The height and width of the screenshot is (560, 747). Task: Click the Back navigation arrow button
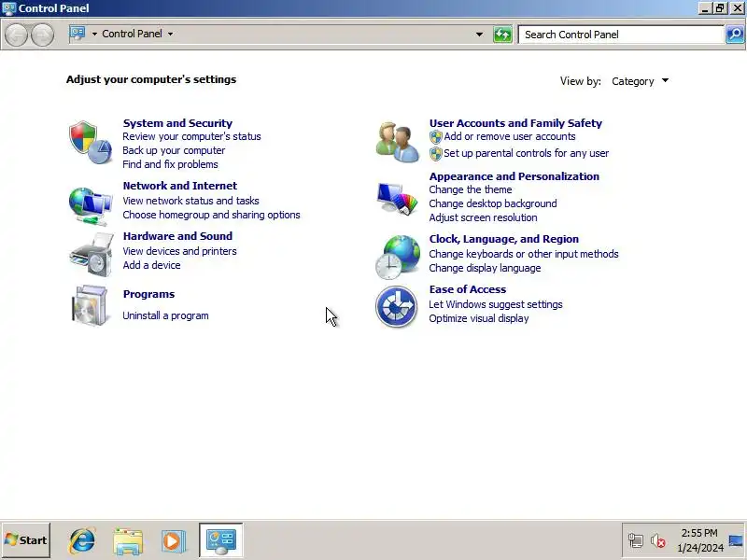16,35
